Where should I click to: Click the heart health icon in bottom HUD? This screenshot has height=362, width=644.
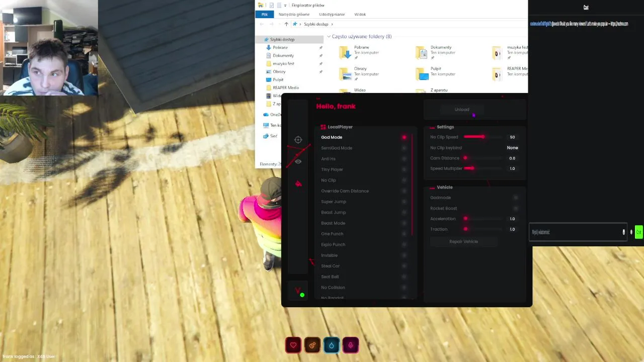[x=293, y=345]
